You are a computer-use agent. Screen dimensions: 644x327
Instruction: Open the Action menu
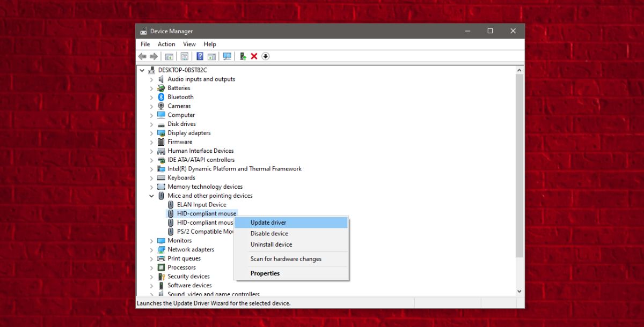tap(166, 44)
